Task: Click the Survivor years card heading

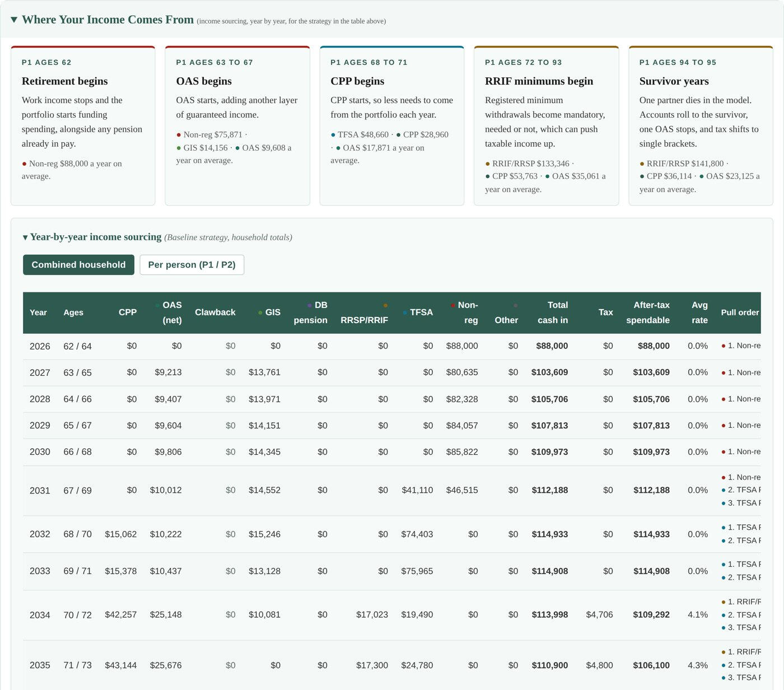Action: click(x=674, y=81)
